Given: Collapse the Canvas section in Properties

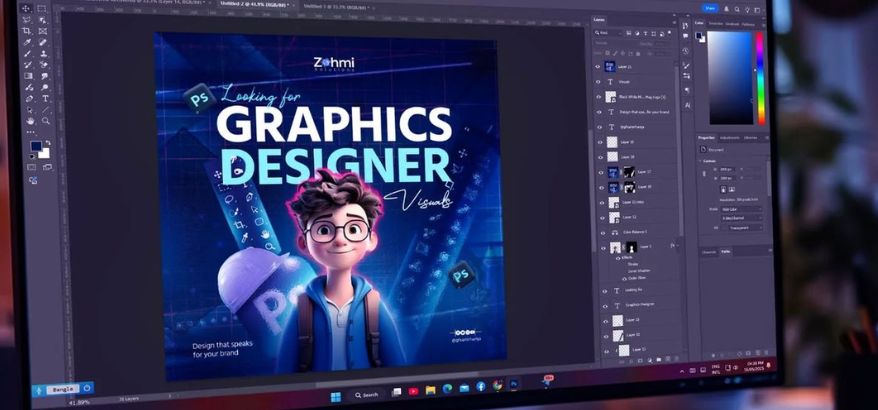Looking at the screenshot, I should 700,161.
